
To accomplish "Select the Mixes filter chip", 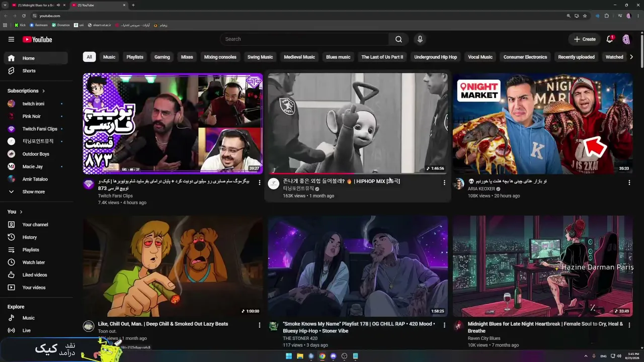I will (187, 57).
